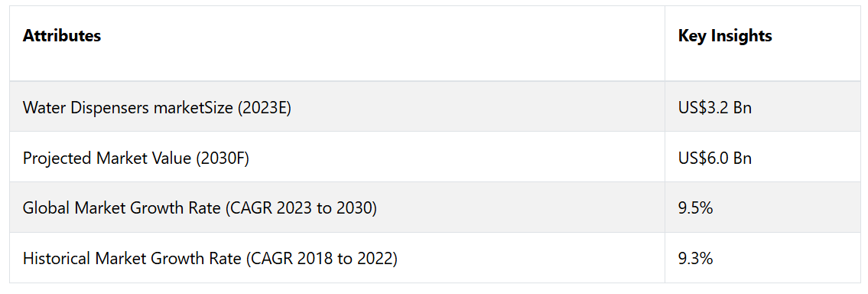868x294 pixels.
Task: Select the Historical Market Growth Rate cell
Action: (337, 258)
